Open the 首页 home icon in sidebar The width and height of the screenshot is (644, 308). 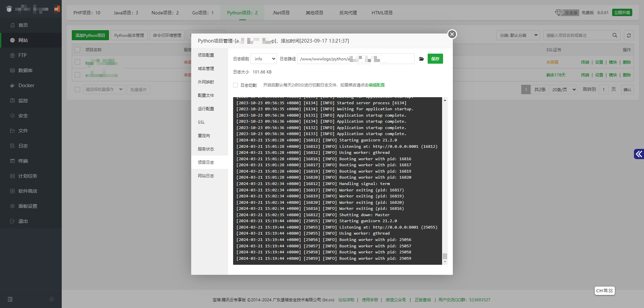pyautogui.click(x=12, y=25)
